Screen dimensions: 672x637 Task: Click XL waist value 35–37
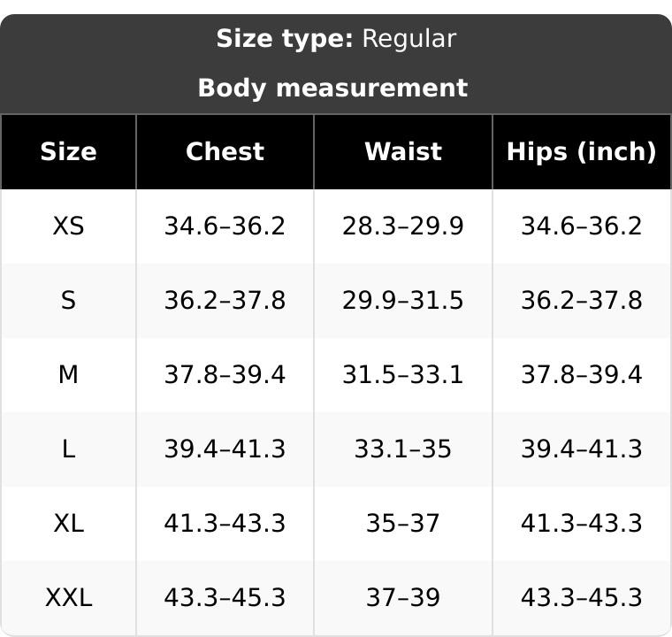[403, 524]
